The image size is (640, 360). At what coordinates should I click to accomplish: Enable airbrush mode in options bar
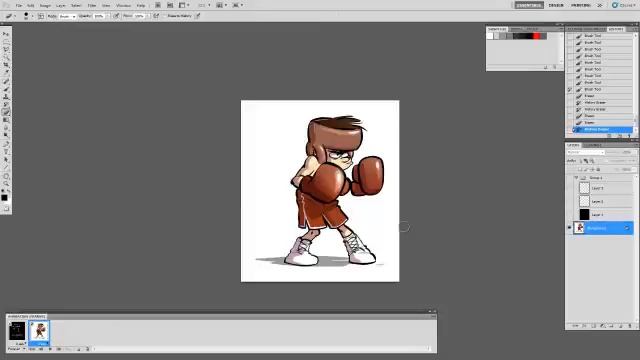tap(156, 16)
